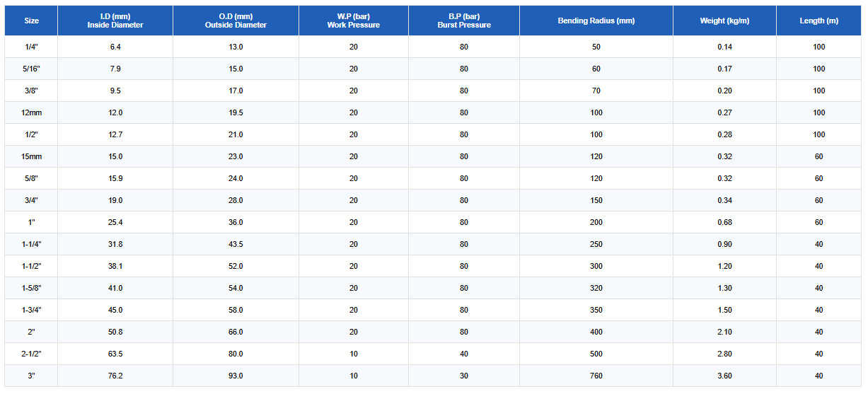Screen dimensions: 868x394
Task: Select the 5/16" size row label
Action: 31,69
